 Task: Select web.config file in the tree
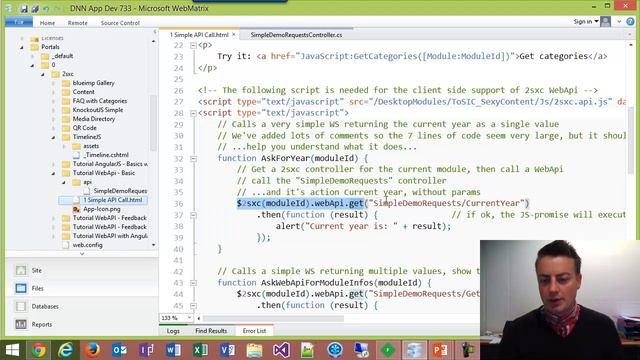[87, 245]
